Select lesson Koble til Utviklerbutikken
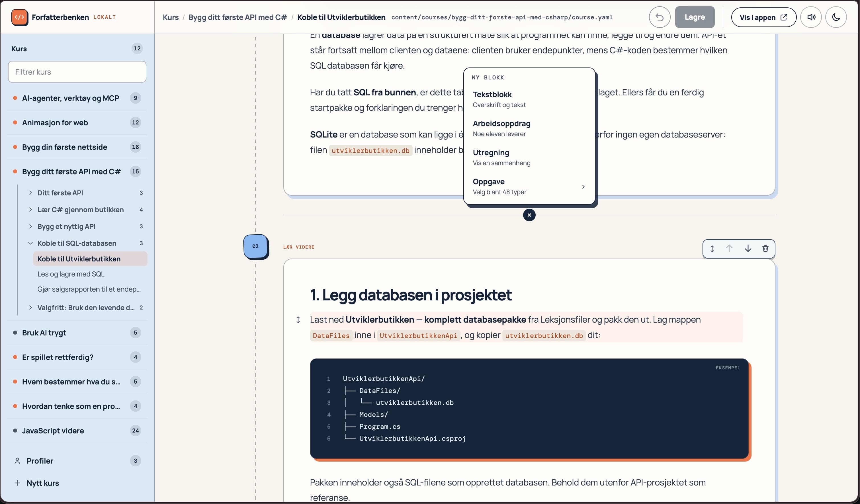Screen dimensions: 860x504 coord(90,259)
